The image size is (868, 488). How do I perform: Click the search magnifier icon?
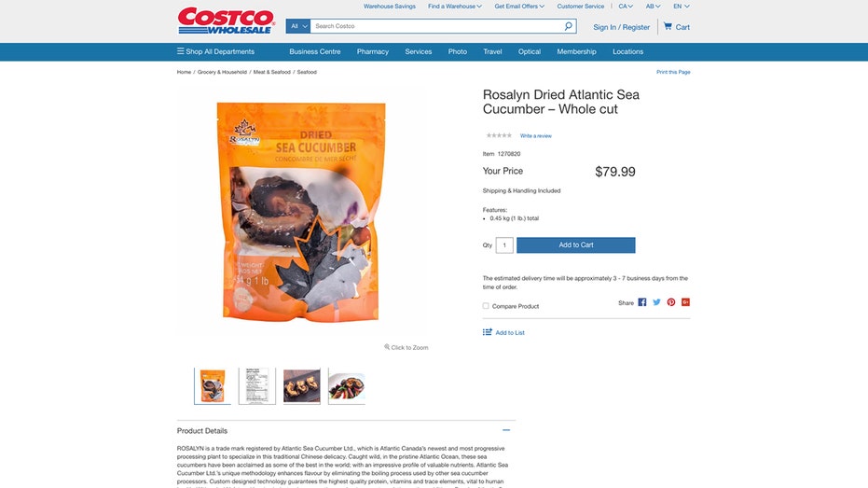click(568, 26)
